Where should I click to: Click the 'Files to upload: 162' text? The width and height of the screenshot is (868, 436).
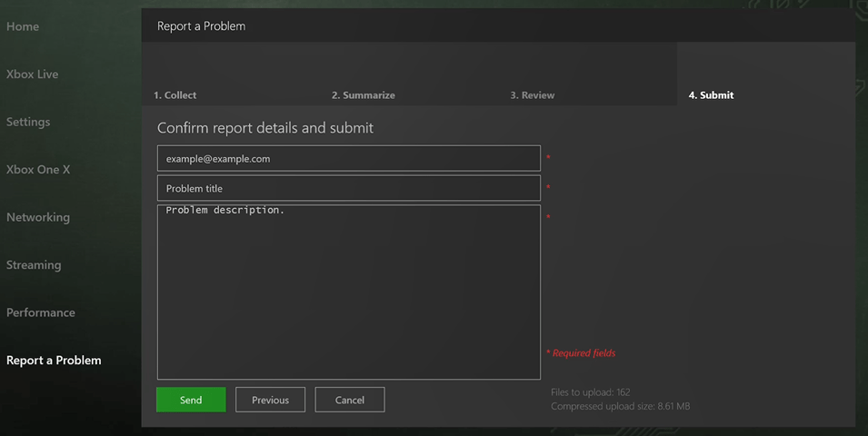(x=591, y=392)
